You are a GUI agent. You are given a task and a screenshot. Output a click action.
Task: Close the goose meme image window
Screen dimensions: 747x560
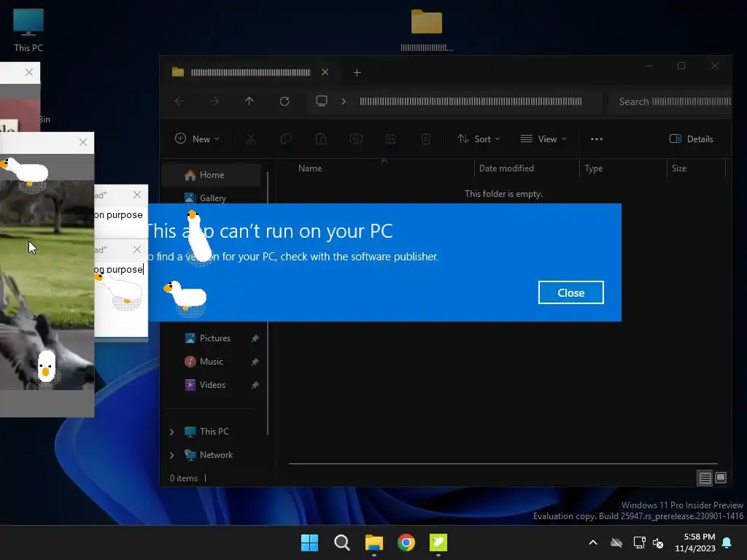point(83,142)
